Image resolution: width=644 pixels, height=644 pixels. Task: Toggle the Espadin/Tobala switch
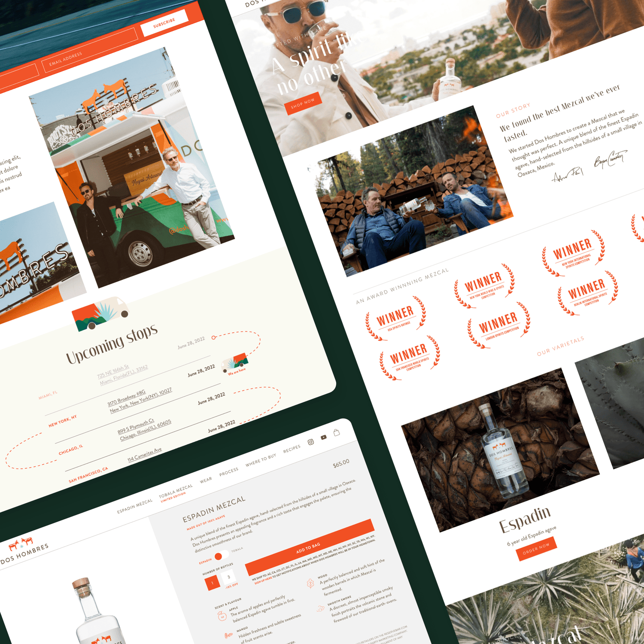(221, 556)
